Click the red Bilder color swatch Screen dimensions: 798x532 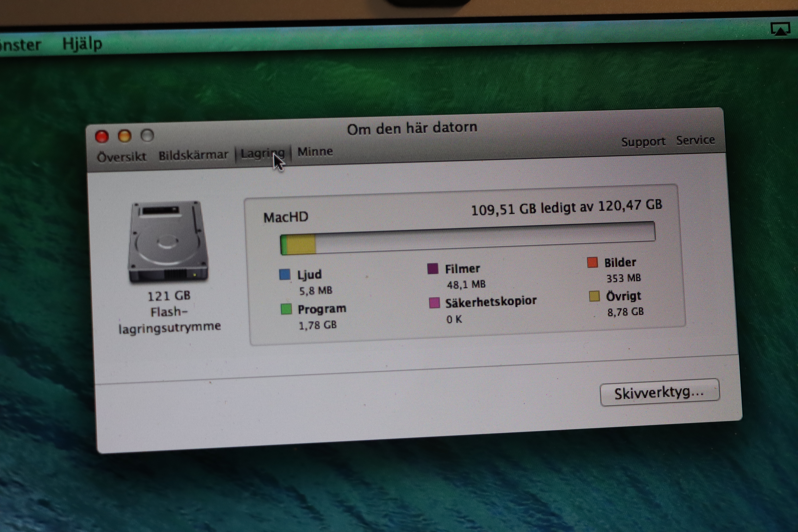(x=592, y=262)
